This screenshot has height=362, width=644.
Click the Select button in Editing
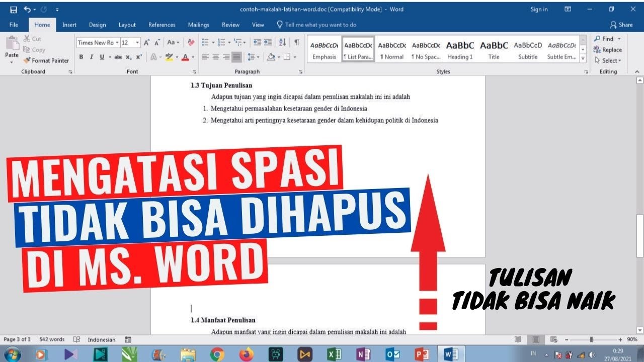click(x=608, y=60)
